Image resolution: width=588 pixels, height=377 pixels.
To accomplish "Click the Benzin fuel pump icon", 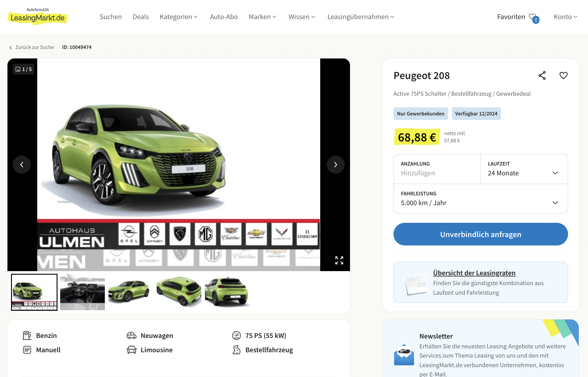I will pyautogui.click(x=27, y=336).
